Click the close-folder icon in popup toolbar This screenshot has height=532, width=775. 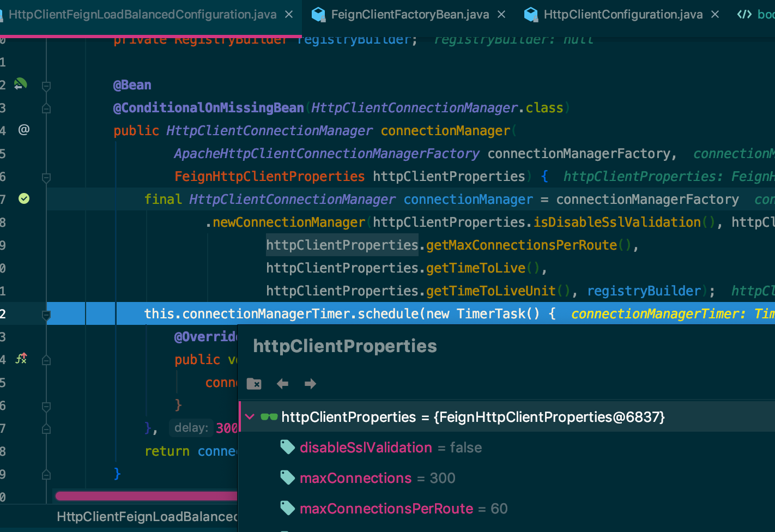click(x=254, y=384)
